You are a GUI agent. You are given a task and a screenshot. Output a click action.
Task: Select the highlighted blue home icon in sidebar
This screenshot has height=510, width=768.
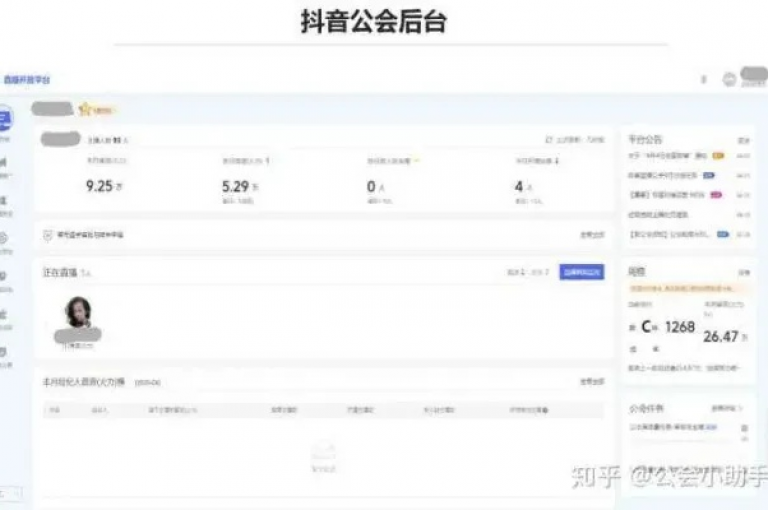5,119
